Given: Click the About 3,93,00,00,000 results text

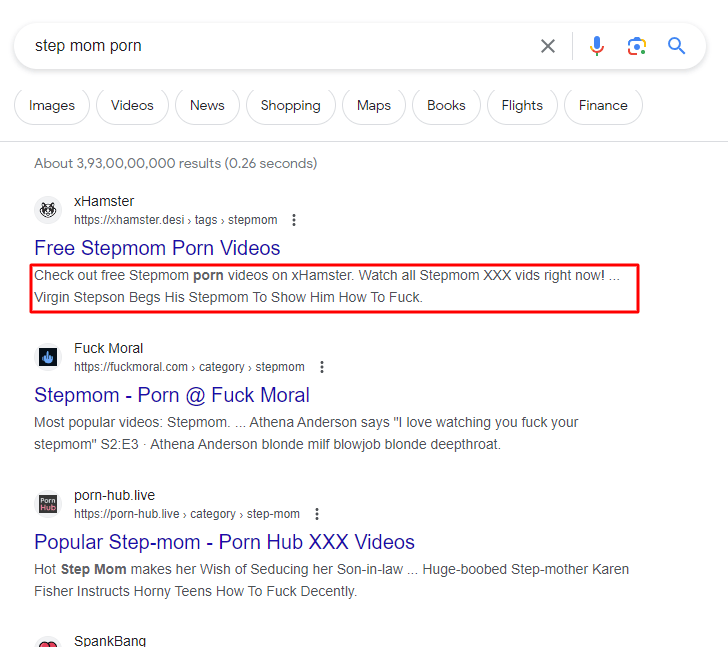Looking at the screenshot, I should [176, 163].
